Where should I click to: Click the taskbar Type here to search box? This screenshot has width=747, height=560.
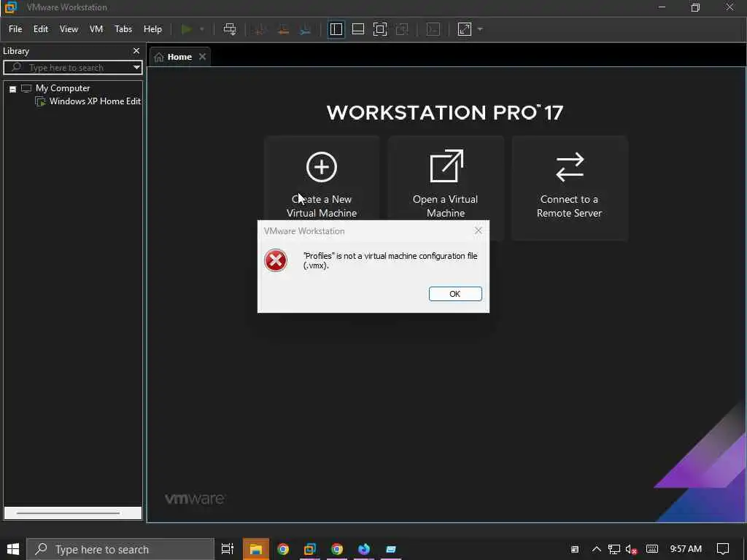(120, 549)
